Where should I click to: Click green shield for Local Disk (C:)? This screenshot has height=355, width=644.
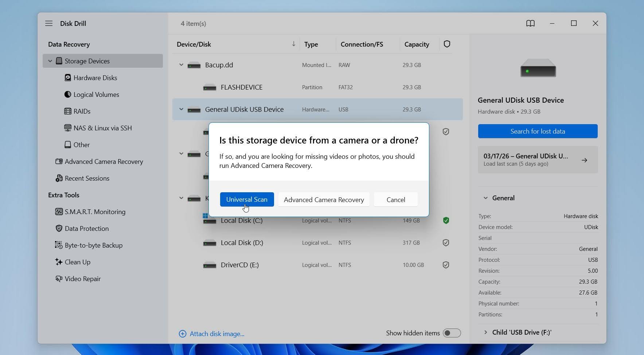point(446,220)
